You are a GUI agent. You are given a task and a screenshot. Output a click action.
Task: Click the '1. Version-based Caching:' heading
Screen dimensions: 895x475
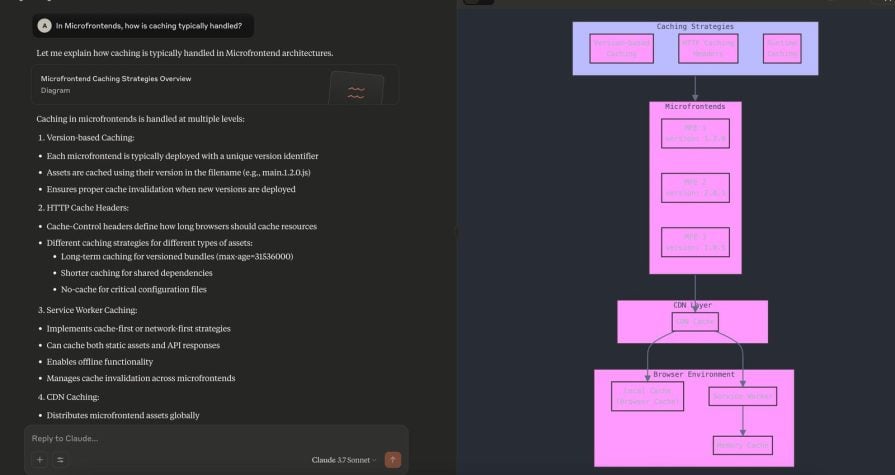(x=86, y=138)
